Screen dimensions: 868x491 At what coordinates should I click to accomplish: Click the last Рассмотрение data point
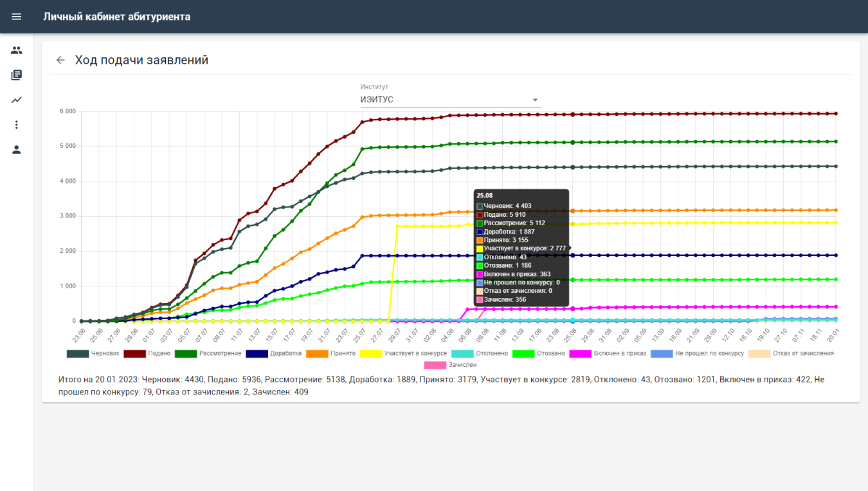(x=836, y=142)
